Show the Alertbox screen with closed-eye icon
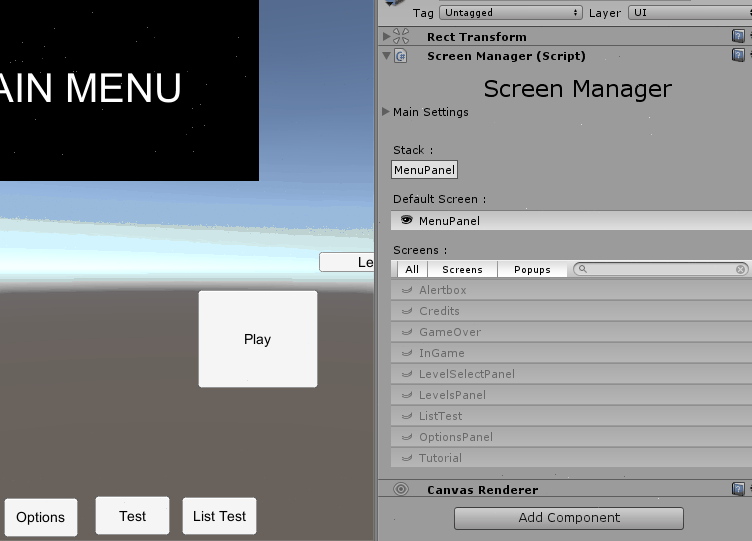The width and height of the screenshot is (752, 541). pyautogui.click(x=407, y=290)
